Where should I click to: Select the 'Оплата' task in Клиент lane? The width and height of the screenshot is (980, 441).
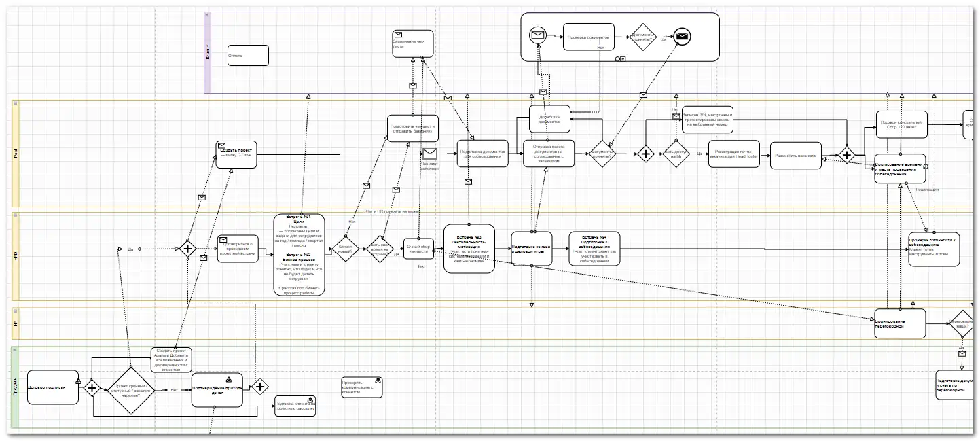click(x=248, y=56)
